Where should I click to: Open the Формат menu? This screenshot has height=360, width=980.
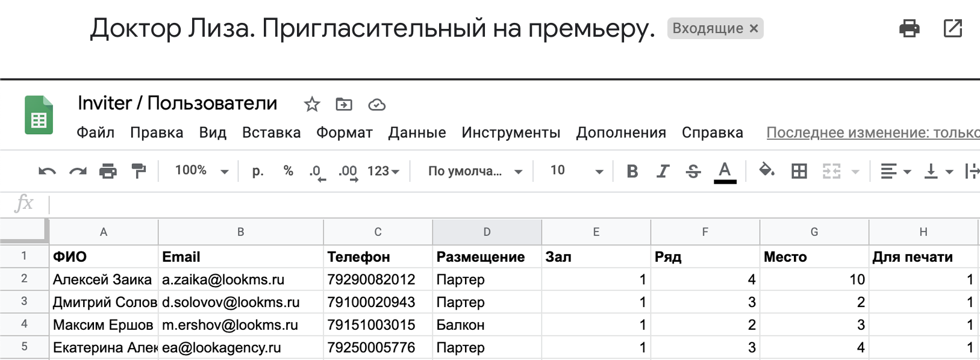coord(345,132)
